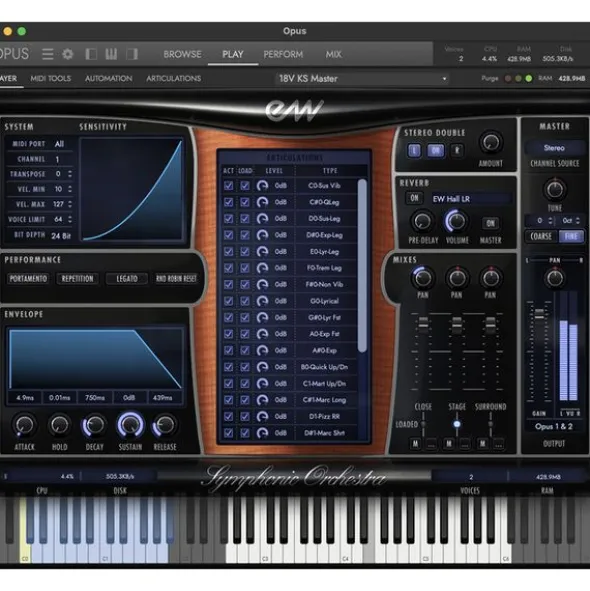Viewport: 590px width, 591px height.
Task: Select Fine tuning mode
Action: click(571, 237)
